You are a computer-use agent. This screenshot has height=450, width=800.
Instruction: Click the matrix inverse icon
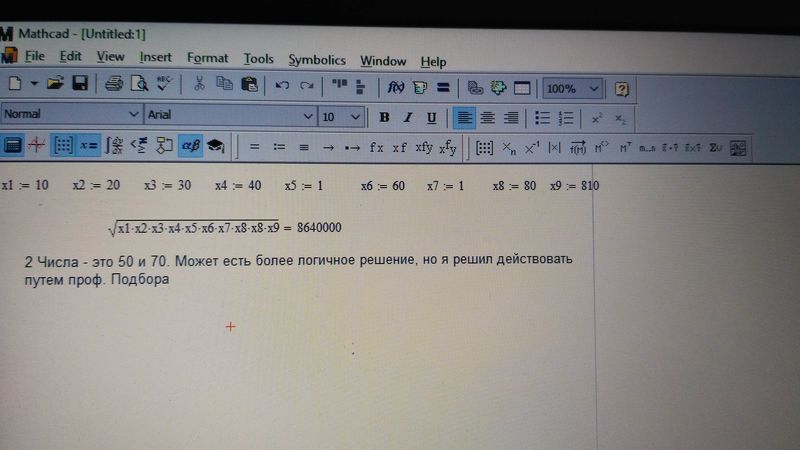pyautogui.click(x=532, y=148)
